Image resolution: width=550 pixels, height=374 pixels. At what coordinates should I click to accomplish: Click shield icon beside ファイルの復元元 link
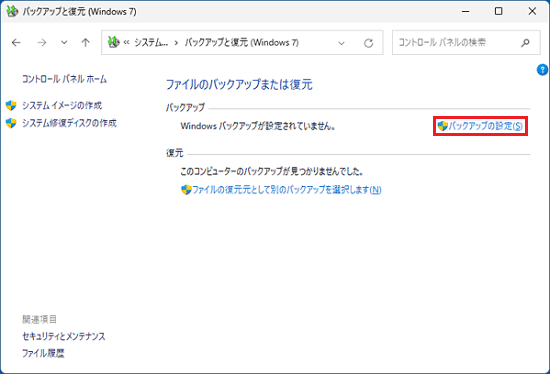(186, 190)
